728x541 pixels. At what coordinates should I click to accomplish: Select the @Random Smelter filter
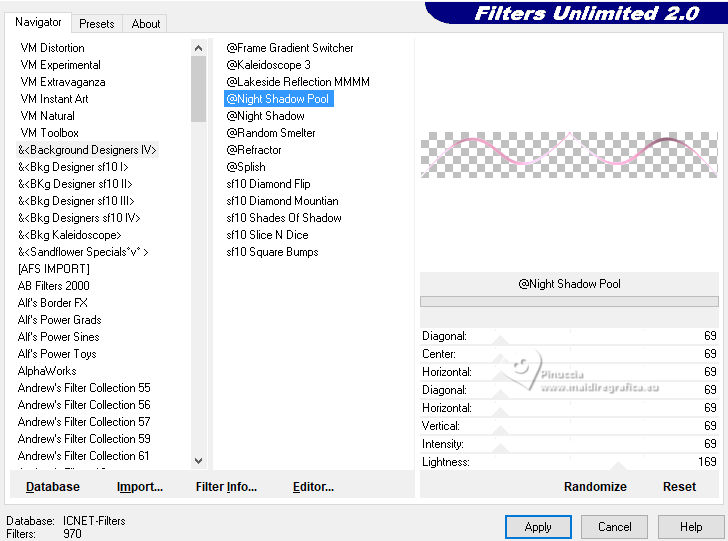pyautogui.click(x=271, y=133)
